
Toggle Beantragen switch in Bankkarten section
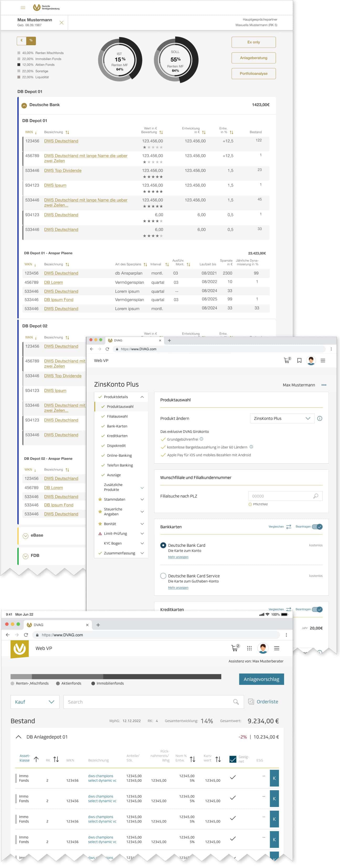(x=317, y=526)
